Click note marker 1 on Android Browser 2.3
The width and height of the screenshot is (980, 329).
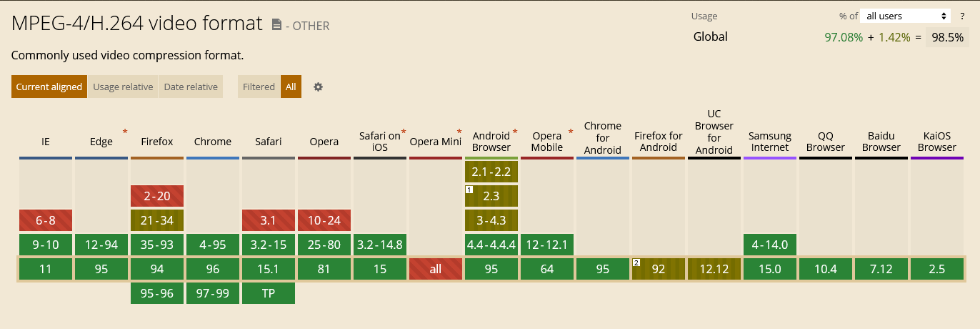click(x=469, y=190)
